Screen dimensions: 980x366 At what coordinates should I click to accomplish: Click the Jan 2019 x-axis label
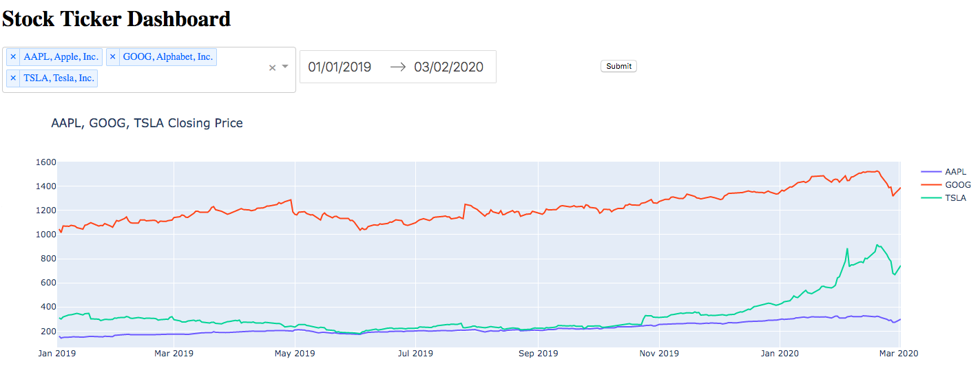coord(58,354)
